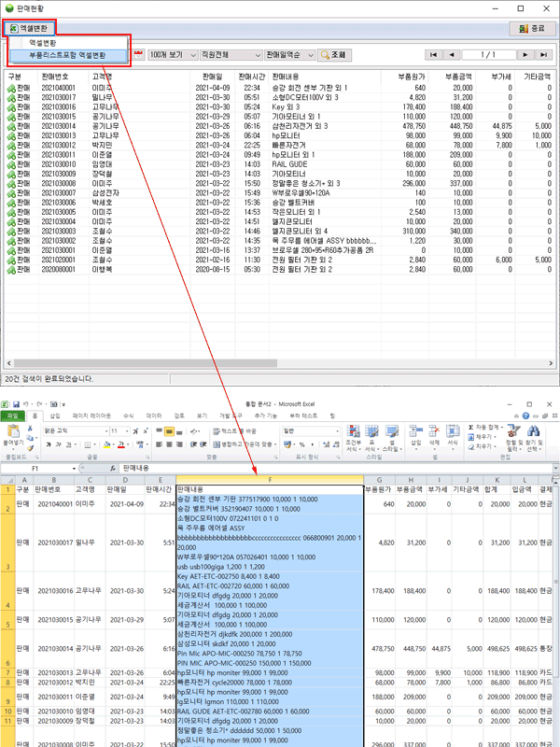Click 병합하고 가운데 맞춤 merge button
The width and height of the screenshot is (560, 747).
tap(243, 444)
